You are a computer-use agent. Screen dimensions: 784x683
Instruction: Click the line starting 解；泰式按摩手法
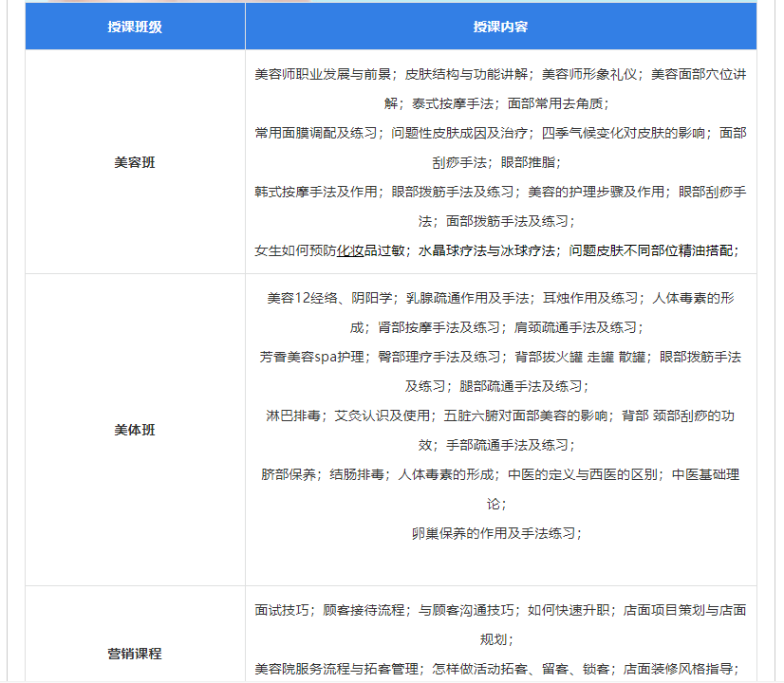click(x=496, y=104)
